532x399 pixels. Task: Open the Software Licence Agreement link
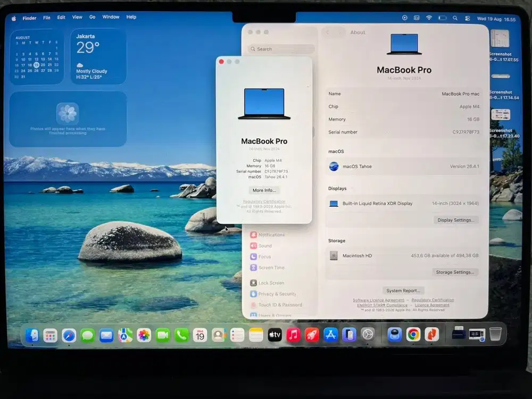pyautogui.click(x=378, y=300)
